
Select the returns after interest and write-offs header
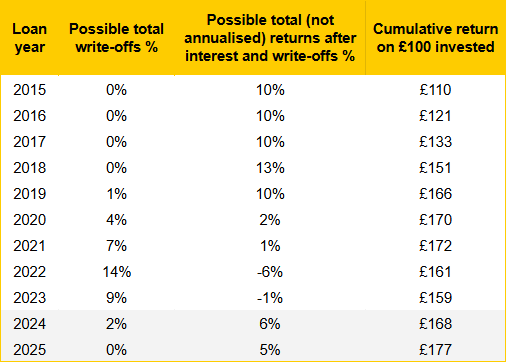(x=270, y=38)
